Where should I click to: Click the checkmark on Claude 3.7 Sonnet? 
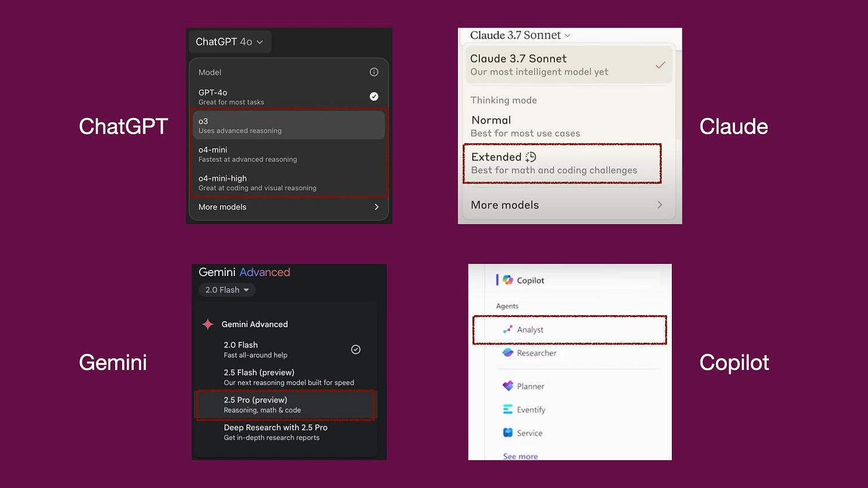click(660, 65)
